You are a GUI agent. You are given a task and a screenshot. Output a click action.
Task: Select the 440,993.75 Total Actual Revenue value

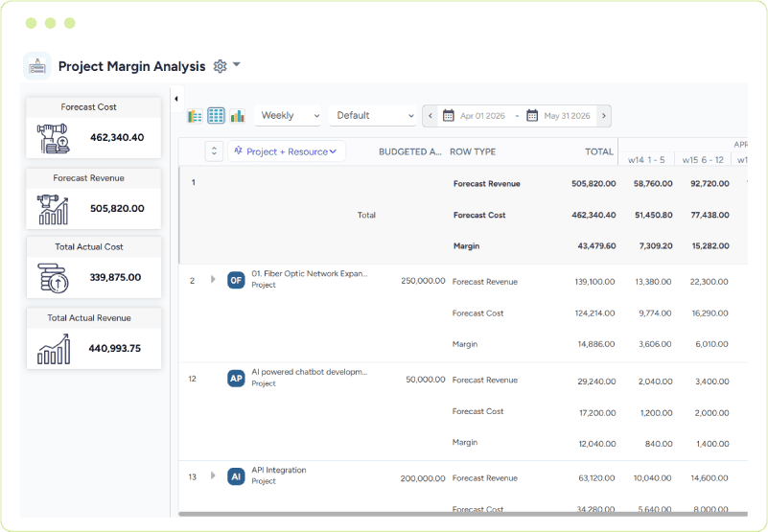[x=115, y=348]
